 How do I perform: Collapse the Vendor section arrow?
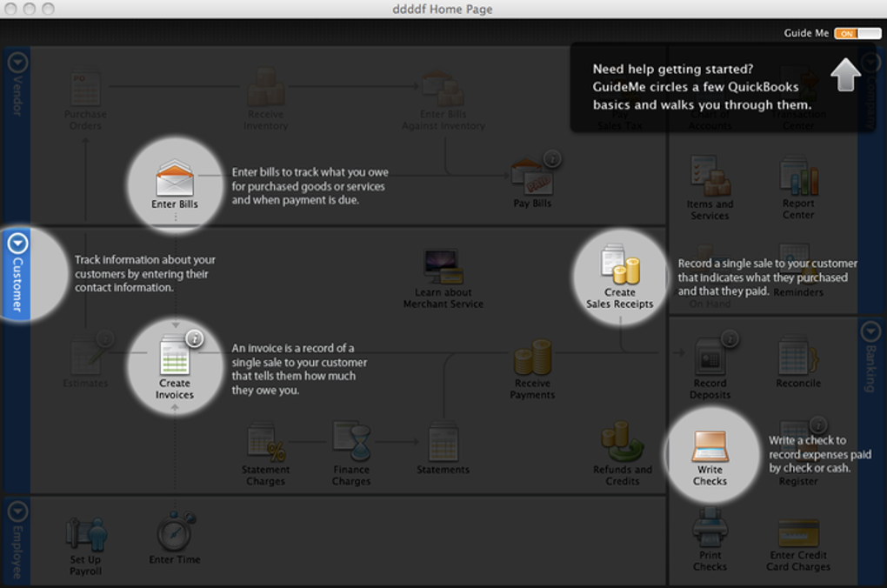(17, 63)
